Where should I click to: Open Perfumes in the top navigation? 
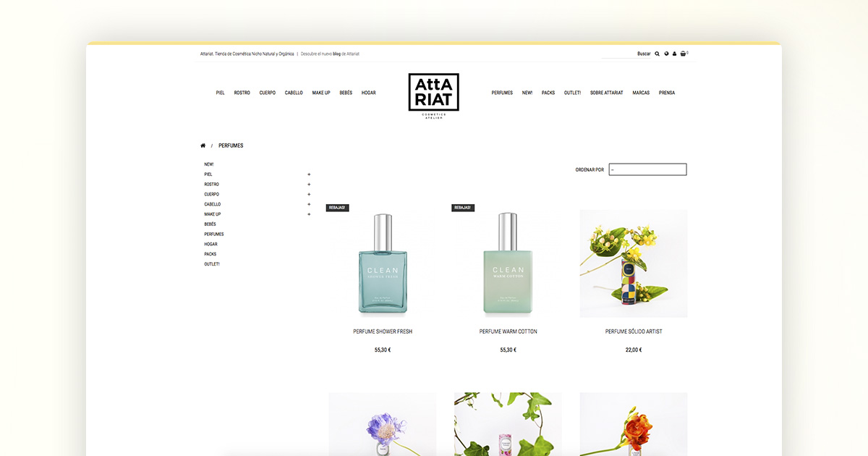click(x=502, y=93)
